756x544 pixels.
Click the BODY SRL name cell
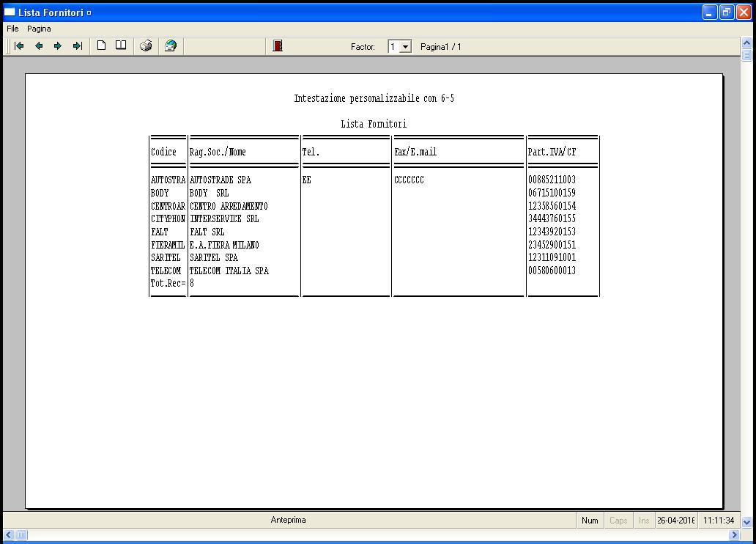click(209, 193)
